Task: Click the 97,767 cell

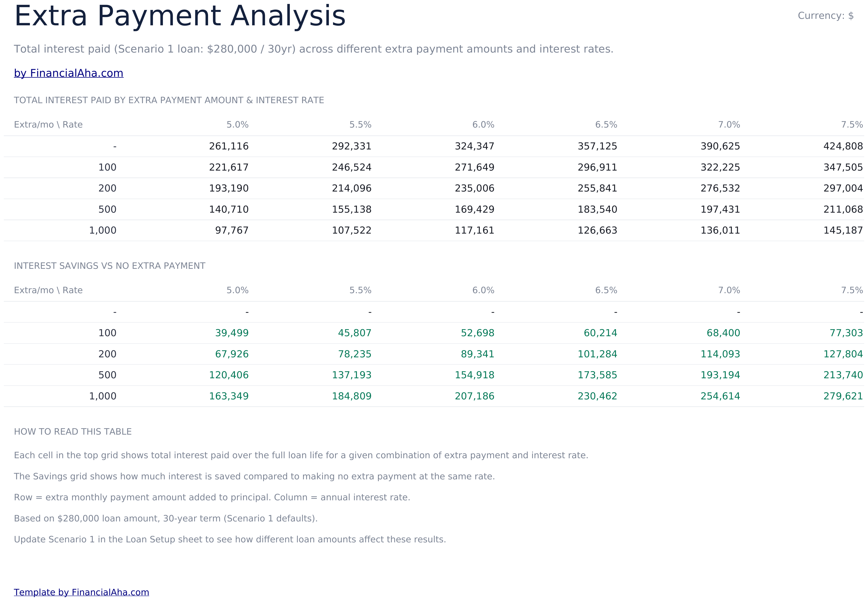Action: 232,231
